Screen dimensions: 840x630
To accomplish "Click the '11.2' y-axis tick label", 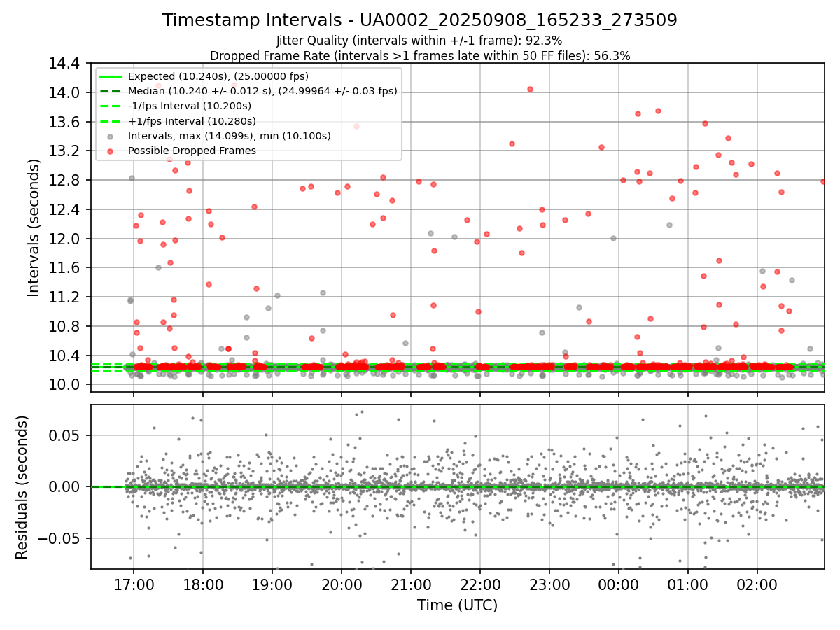I will pos(63,297).
